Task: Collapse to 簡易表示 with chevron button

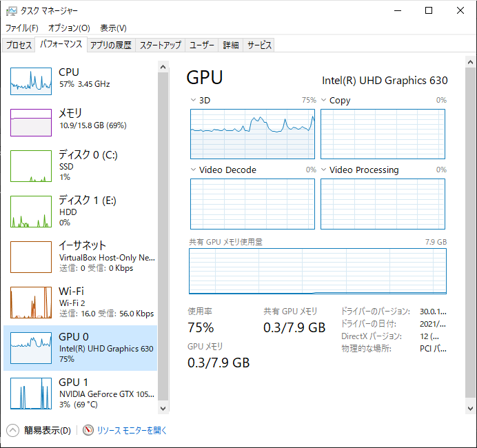Action: (13, 430)
